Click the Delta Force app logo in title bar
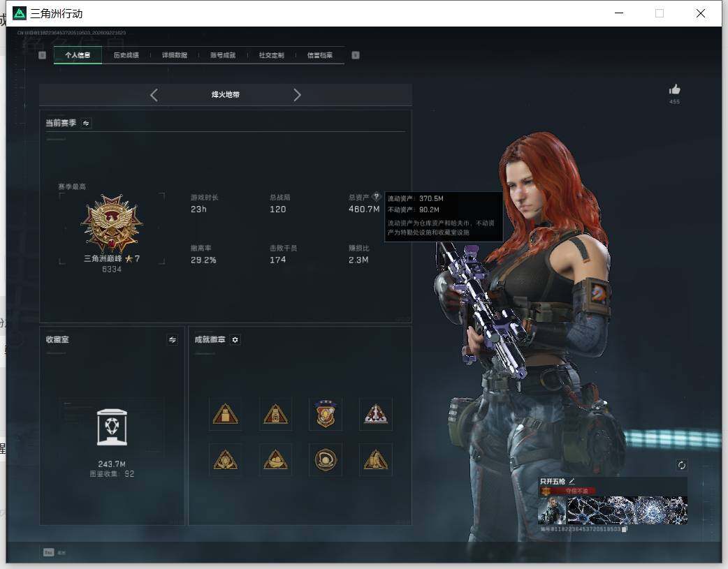The width and height of the screenshot is (728, 569). [x=19, y=13]
